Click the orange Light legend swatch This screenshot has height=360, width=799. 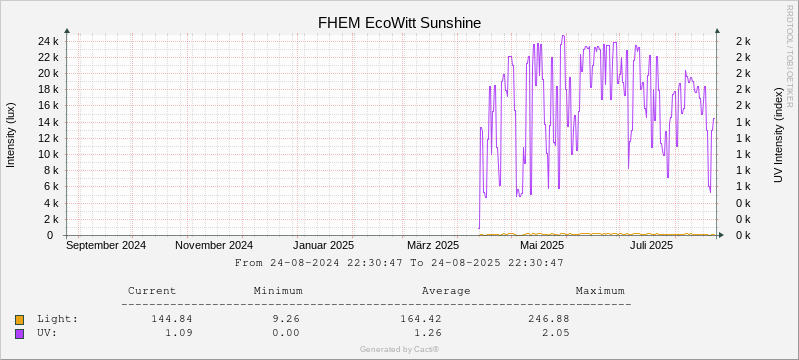coord(19,320)
